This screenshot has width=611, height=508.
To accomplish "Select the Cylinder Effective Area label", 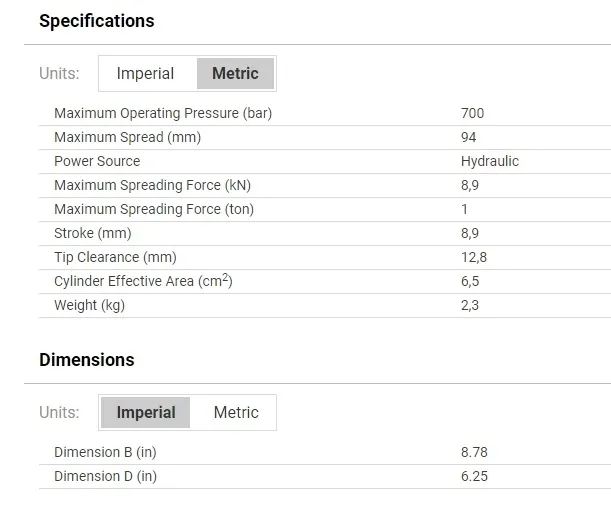I will [143, 281].
